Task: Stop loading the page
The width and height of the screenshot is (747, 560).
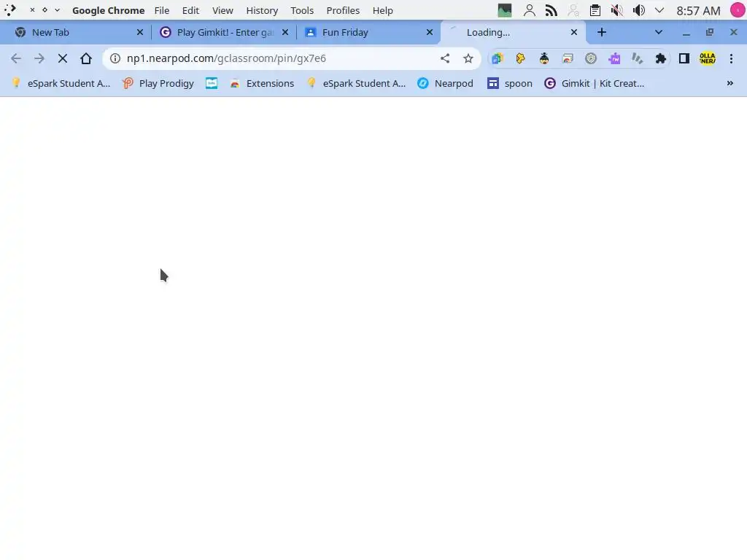Action: pyautogui.click(x=63, y=58)
